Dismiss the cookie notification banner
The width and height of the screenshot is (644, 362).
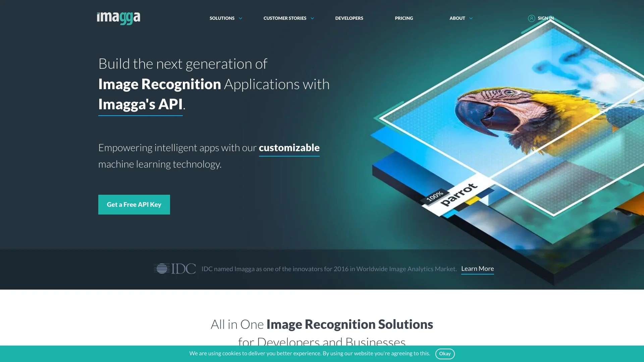pos(445,354)
